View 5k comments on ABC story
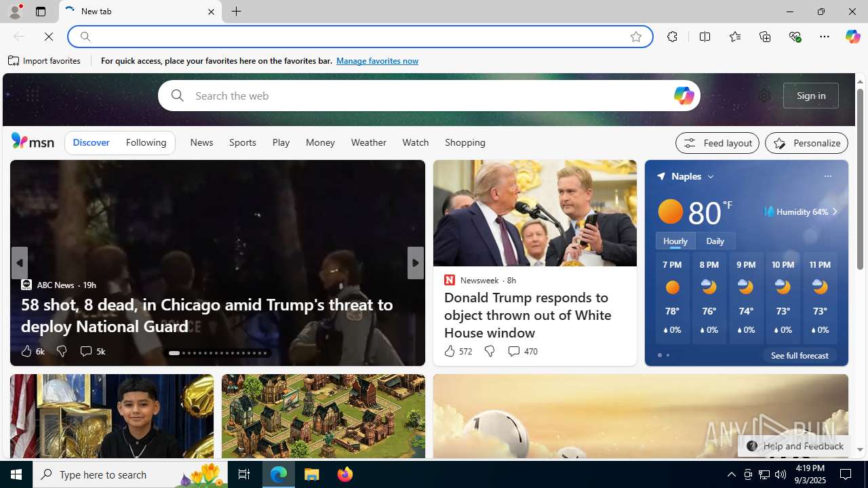This screenshot has height=488, width=868. [x=92, y=351]
